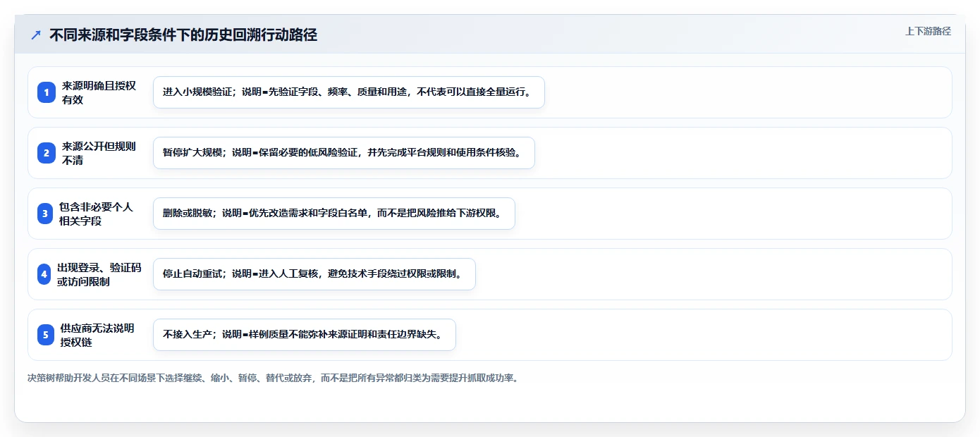Click the 来源公开但规则不清 condition label
Image resolution: width=980 pixels, height=437 pixels.
[x=99, y=153]
